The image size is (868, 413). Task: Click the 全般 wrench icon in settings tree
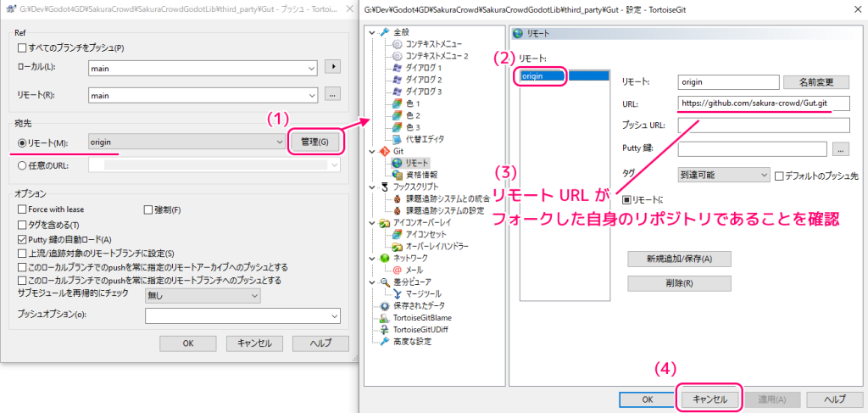(386, 33)
